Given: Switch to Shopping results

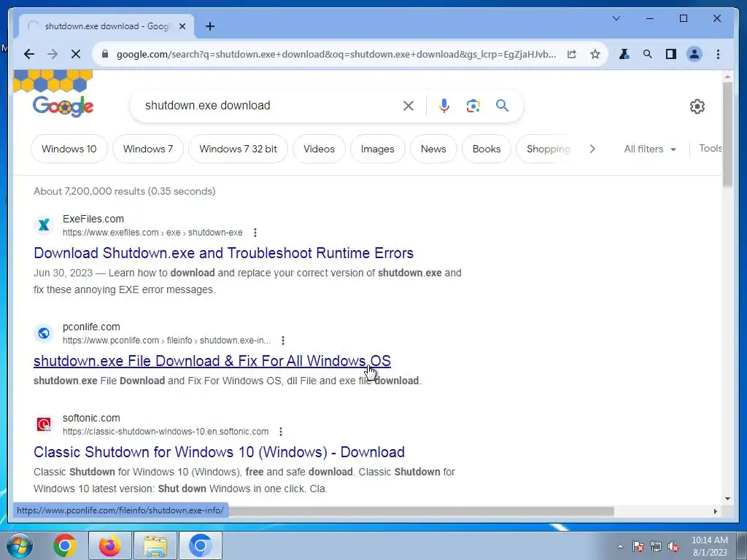Looking at the screenshot, I should point(548,149).
